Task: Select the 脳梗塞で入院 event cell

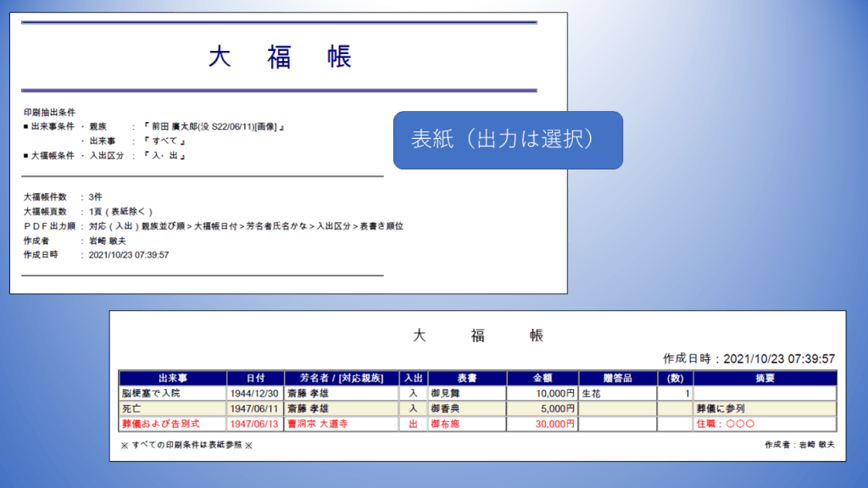Action: coord(152,394)
